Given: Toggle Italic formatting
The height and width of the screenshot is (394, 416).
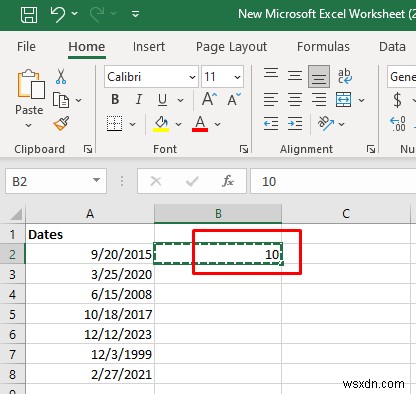Looking at the screenshot, I should [x=139, y=100].
